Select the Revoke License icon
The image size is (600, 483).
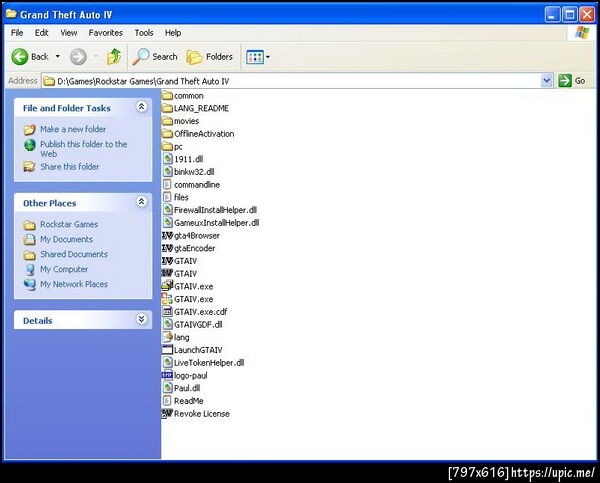point(167,413)
